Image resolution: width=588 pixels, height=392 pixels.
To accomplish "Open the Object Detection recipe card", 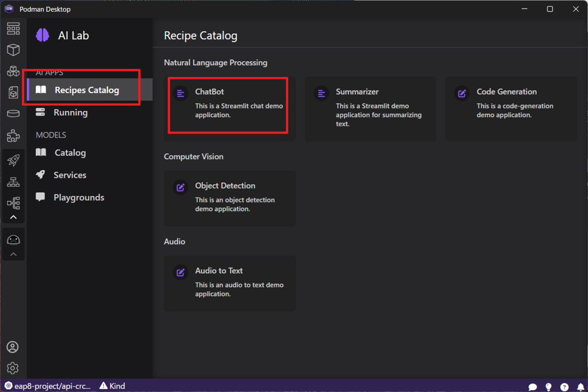I will 230,198.
